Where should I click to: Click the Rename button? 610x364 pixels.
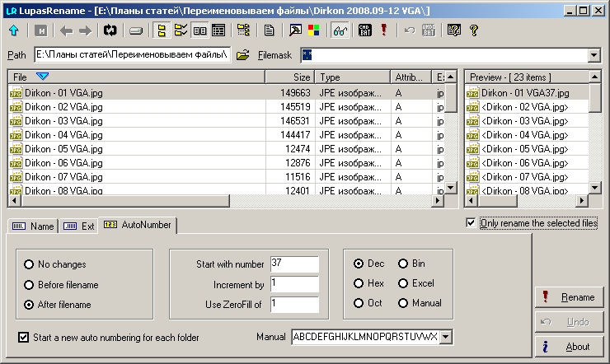[570, 297]
